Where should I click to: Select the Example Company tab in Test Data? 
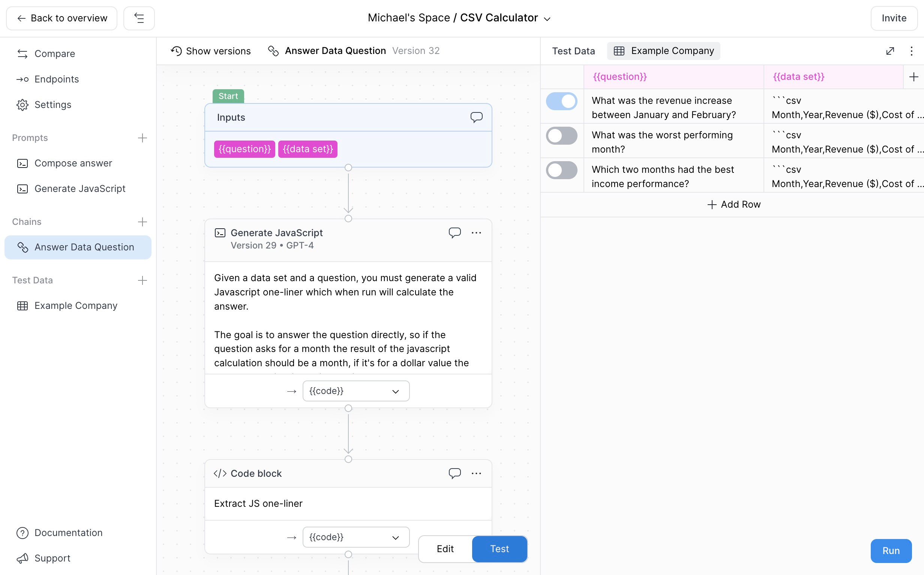click(663, 51)
